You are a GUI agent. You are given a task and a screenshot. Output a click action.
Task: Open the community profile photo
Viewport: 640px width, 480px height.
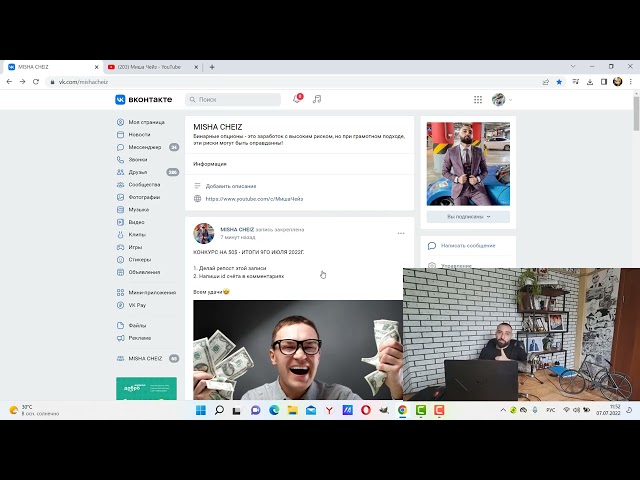point(468,163)
